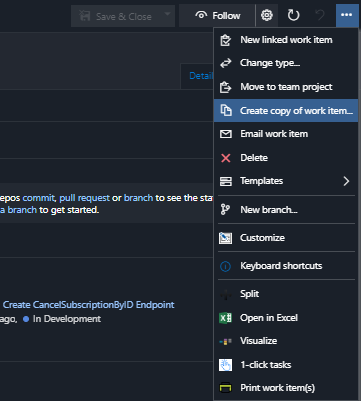Choose Open in Excel
The width and height of the screenshot is (361, 401).
(x=286, y=318)
